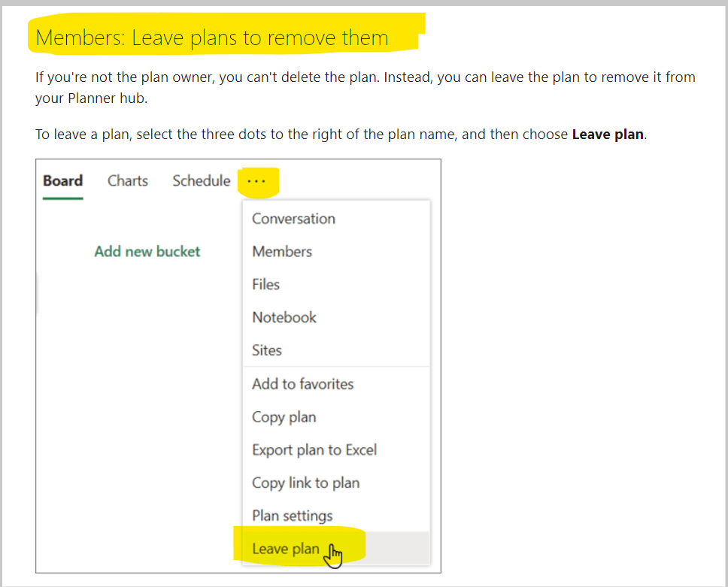
Task: Select Conversation from the plan menu
Action: tap(293, 219)
